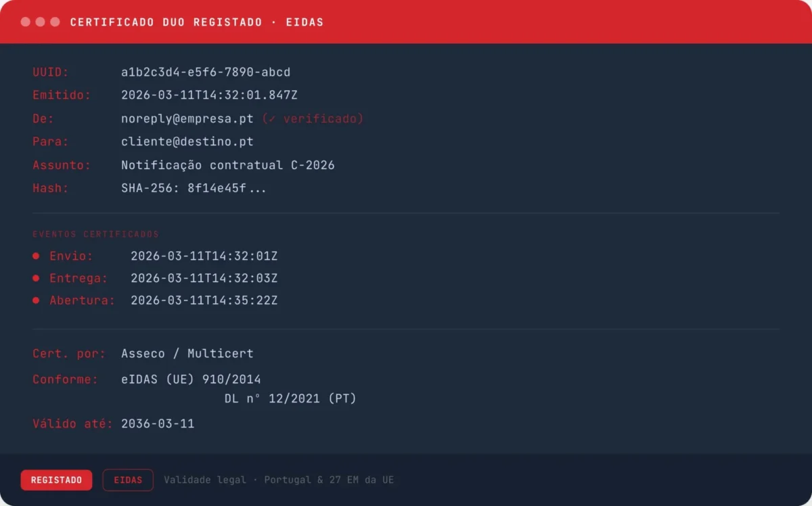Click the EVENTOS CERTIFICADOS section heading
The height and width of the screenshot is (506, 812).
pos(95,234)
